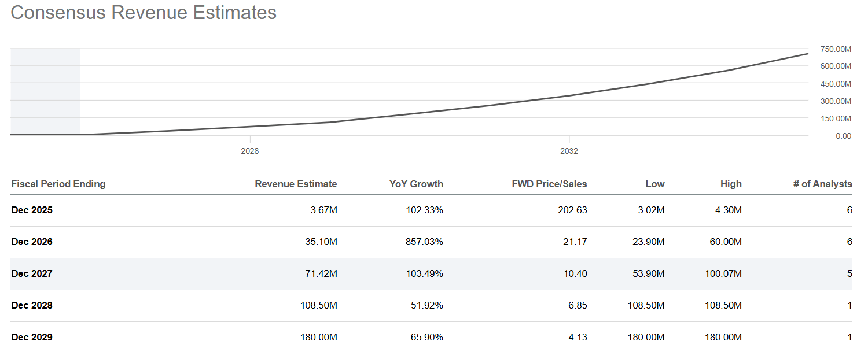
Task: Sort by the Revenue Estimate column header
Action: coord(295,184)
